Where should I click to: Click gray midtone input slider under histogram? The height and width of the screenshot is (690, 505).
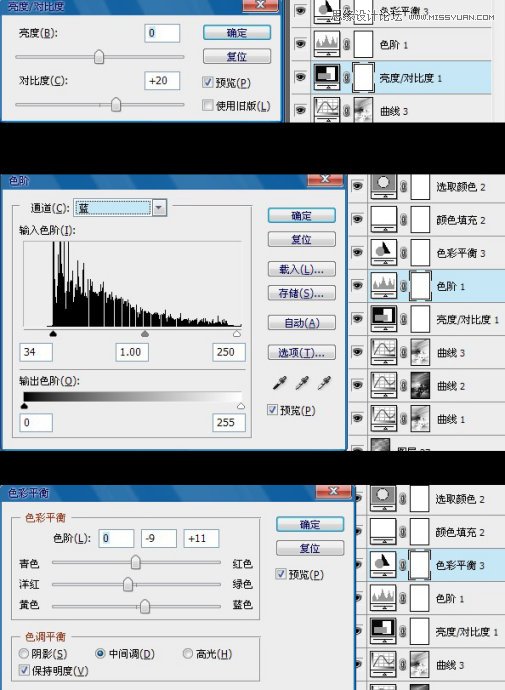pos(145,334)
